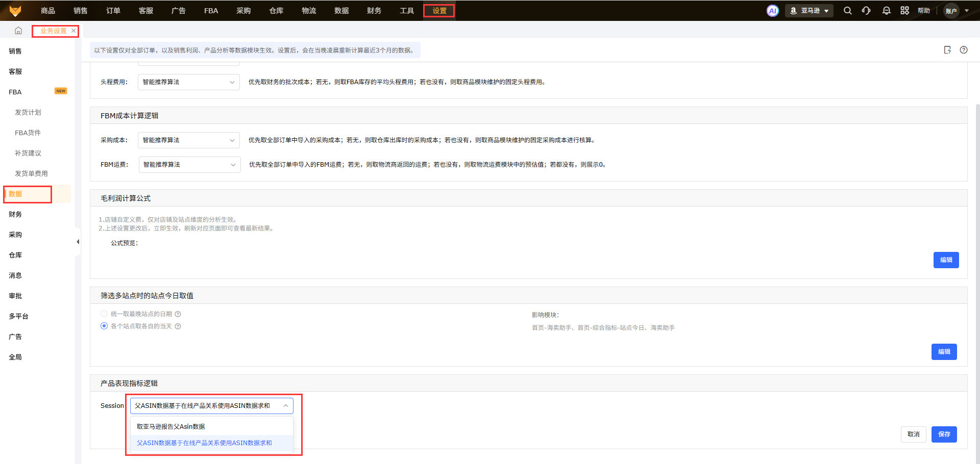Open 商品 in the top navigation

(x=48, y=11)
